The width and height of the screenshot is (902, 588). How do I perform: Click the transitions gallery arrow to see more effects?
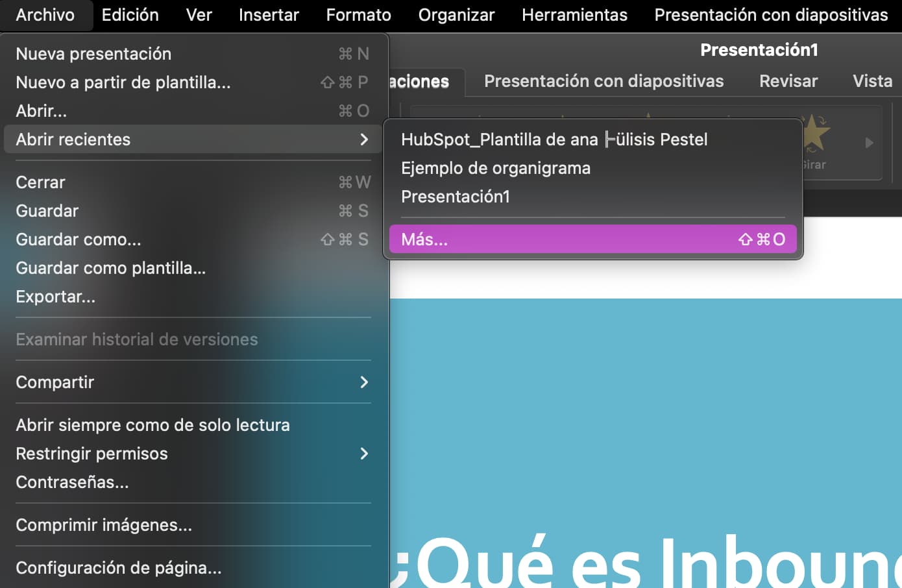tap(870, 143)
